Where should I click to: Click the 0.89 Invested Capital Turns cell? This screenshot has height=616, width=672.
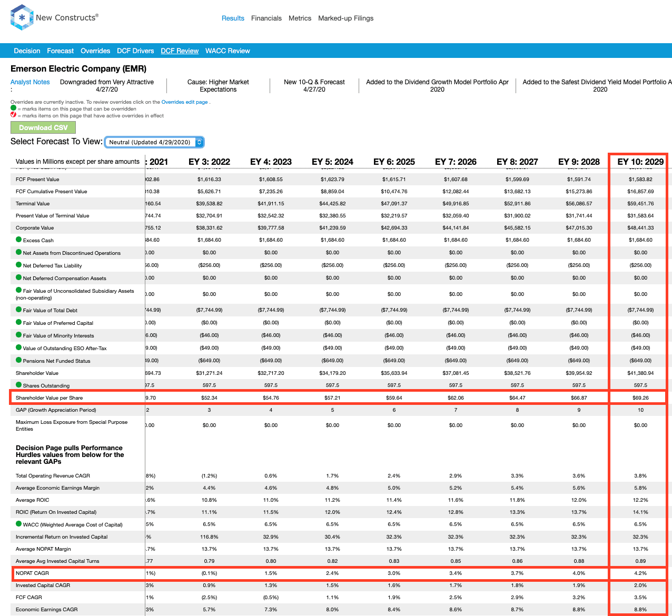pyautogui.click(x=640, y=561)
